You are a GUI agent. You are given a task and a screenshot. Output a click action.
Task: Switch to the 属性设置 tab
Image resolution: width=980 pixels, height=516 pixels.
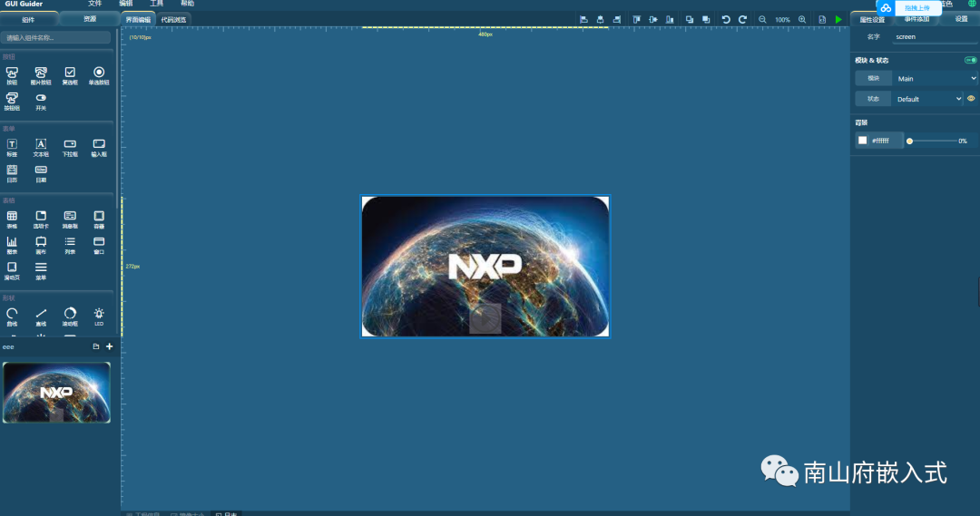[x=872, y=19]
